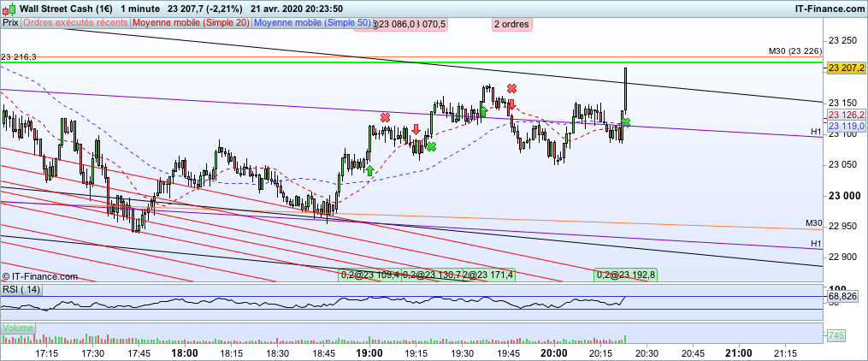Click the IT-Finance.com link in the title bar
The height and width of the screenshot is (361, 868).
pos(830,9)
